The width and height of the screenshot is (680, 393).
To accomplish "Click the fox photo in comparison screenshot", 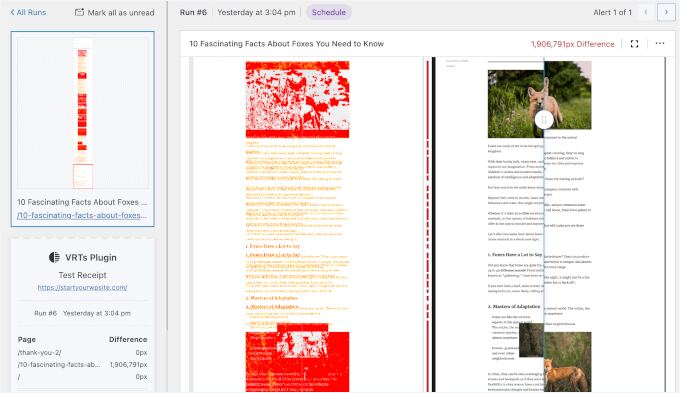I will pyautogui.click(x=539, y=99).
